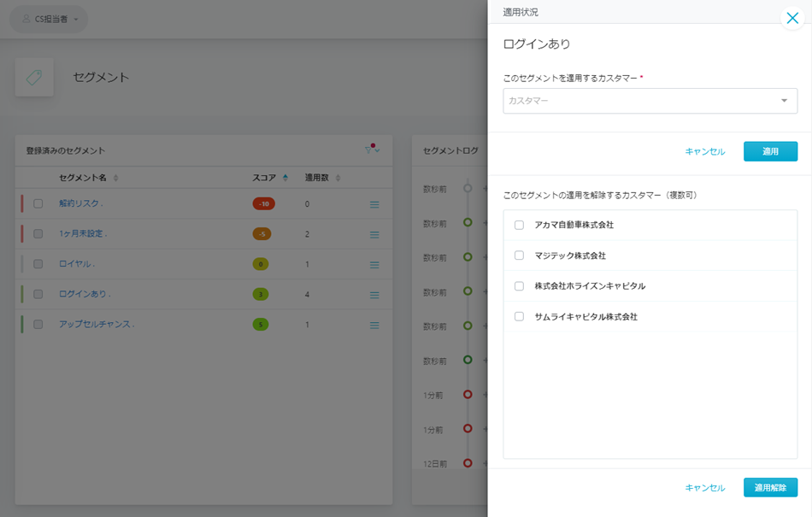Select the ロイヤル row checkbox
The height and width of the screenshot is (517, 812).
[38, 264]
